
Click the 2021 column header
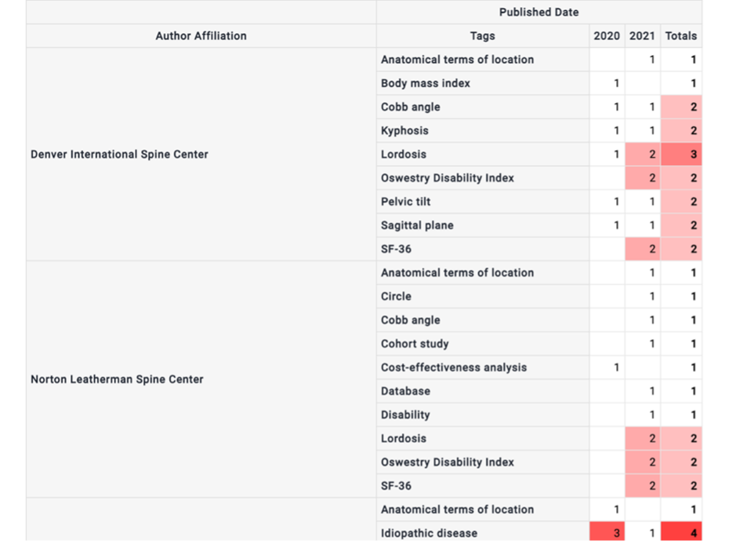click(642, 36)
